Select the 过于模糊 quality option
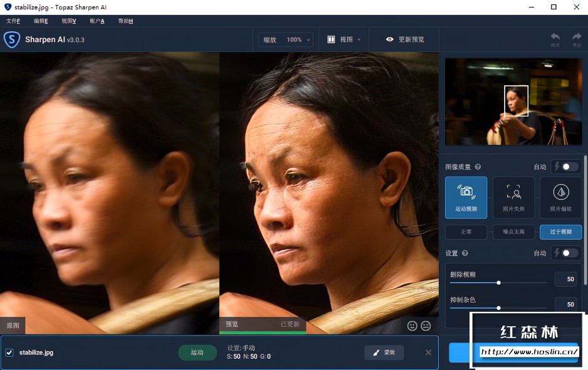The image size is (588, 370). point(560,232)
